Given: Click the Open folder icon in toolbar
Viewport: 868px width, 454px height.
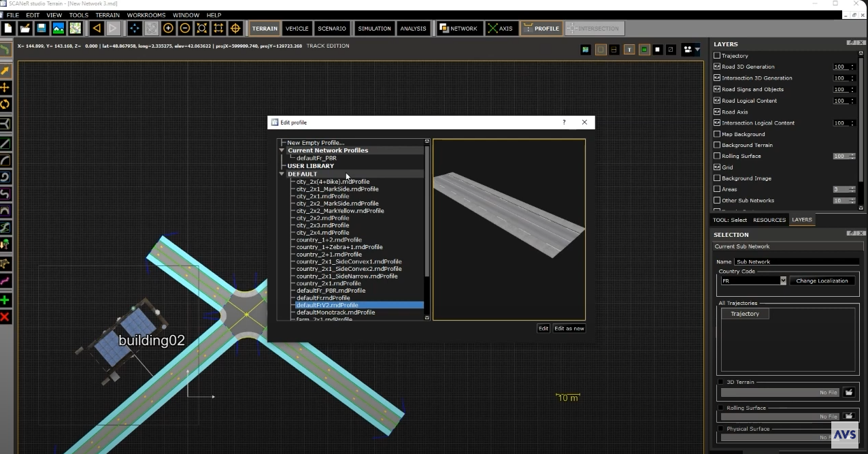Looking at the screenshot, I should click(24, 28).
